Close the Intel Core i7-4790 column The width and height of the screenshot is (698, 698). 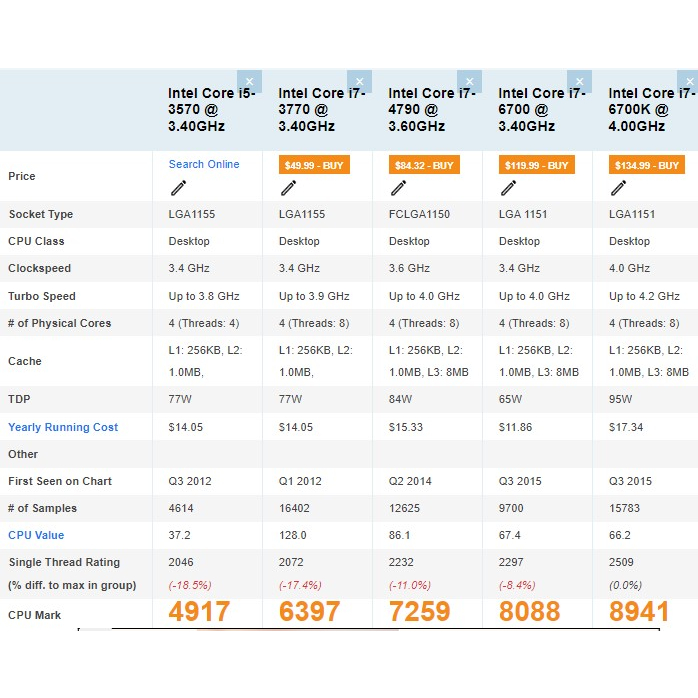[x=469, y=81]
